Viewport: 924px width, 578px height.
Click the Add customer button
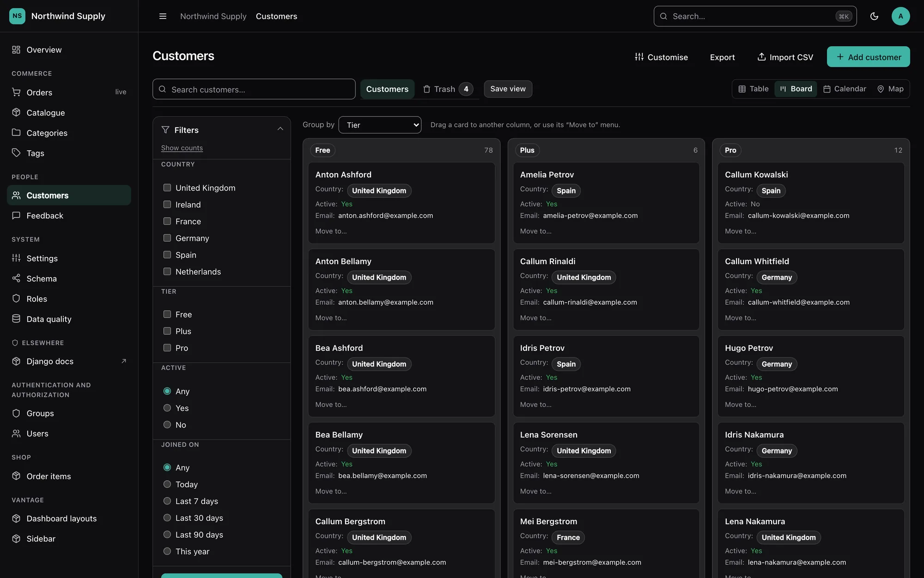pyautogui.click(x=868, y=57)
